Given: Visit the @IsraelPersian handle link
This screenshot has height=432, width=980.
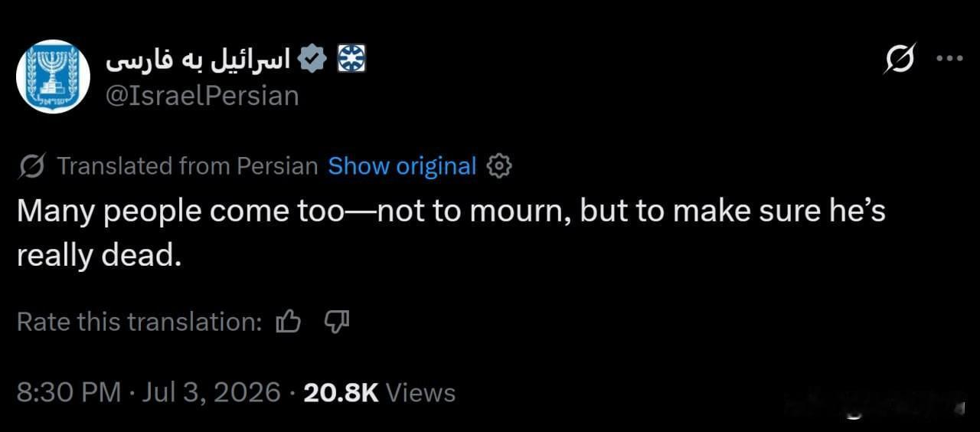Looking at the screenshot, I should click(201, 96).
